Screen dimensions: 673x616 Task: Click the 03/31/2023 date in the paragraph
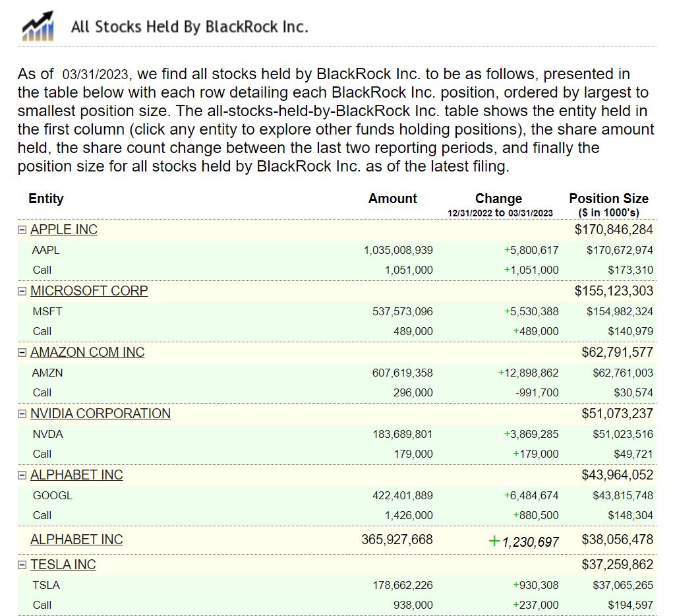coord(96,75)
